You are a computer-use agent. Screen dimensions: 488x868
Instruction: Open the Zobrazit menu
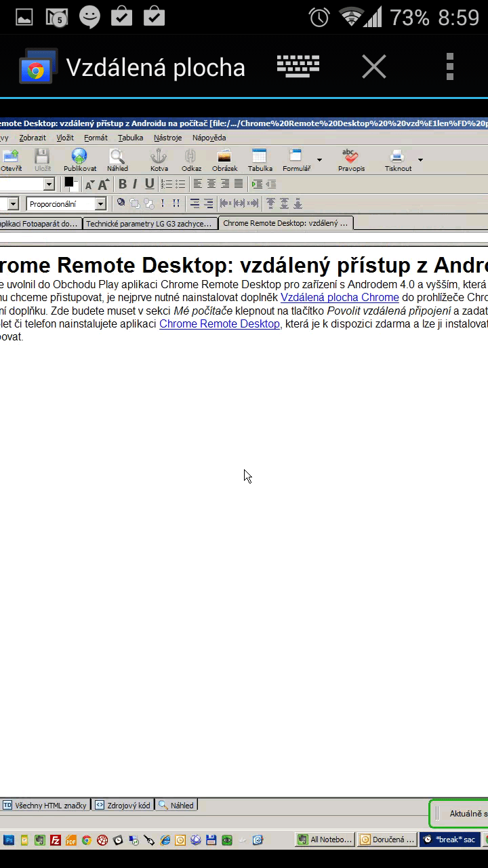33,138
